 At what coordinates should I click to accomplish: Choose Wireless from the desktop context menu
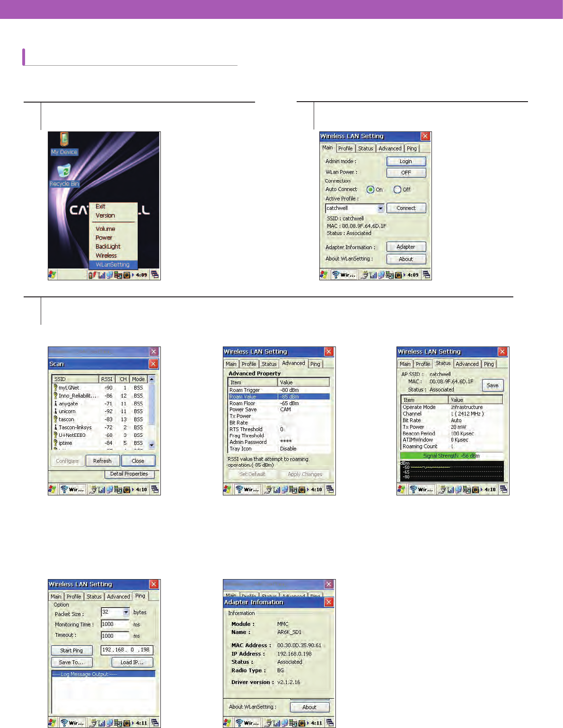pos(106,256)
